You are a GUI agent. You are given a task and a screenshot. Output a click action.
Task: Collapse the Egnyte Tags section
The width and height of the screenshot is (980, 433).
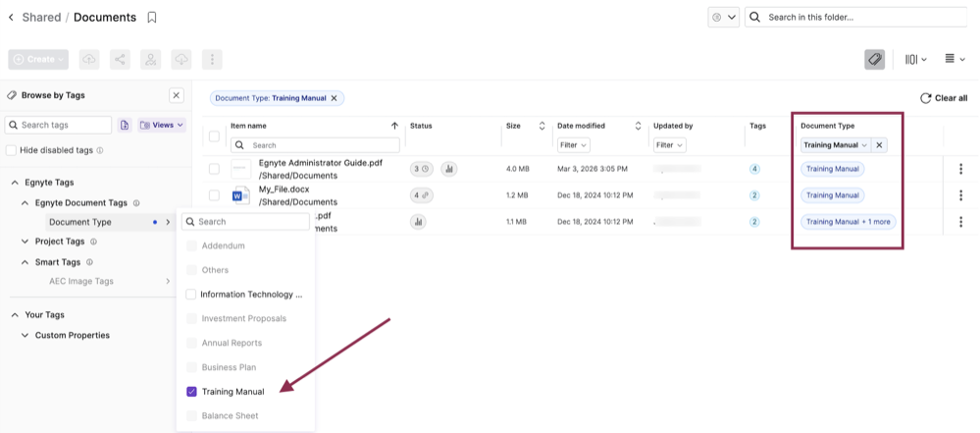15,183
